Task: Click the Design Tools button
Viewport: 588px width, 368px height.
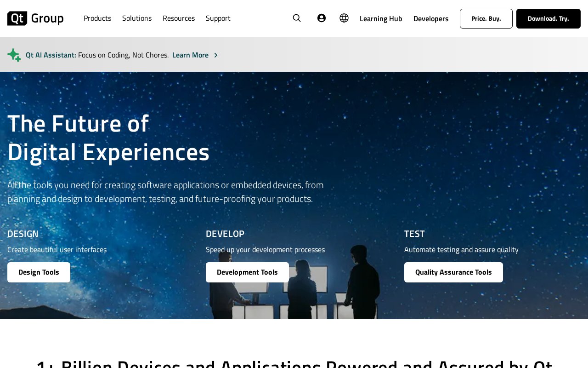Action: click(39, 272)
